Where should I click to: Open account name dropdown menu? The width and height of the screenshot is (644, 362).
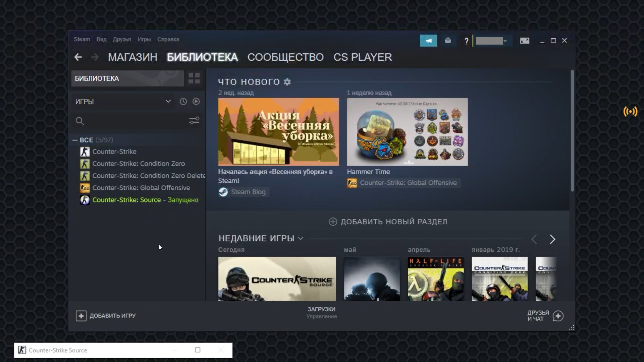click(492, 41)
